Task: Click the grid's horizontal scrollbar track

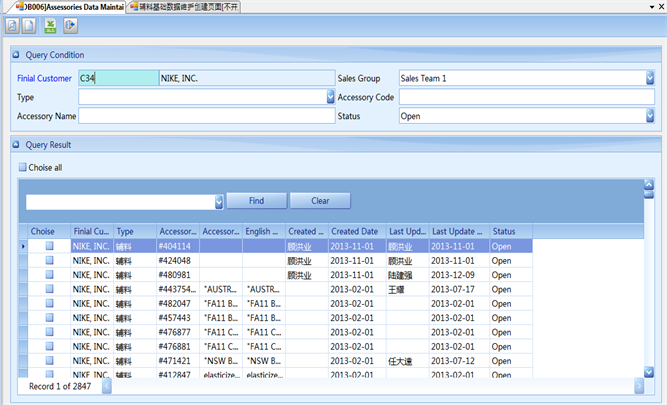Action: [x=370, y=386]
